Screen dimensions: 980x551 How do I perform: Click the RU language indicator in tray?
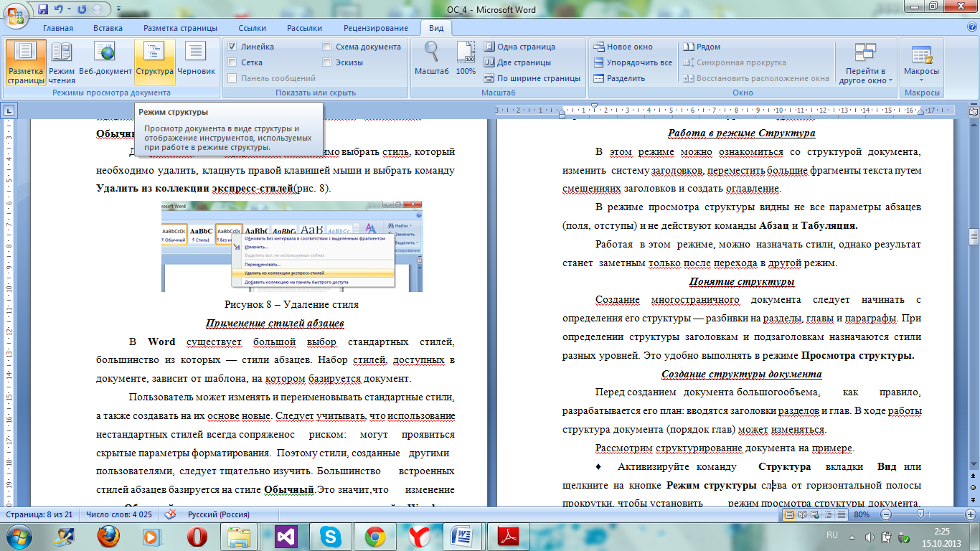click(x=832, y=535)
